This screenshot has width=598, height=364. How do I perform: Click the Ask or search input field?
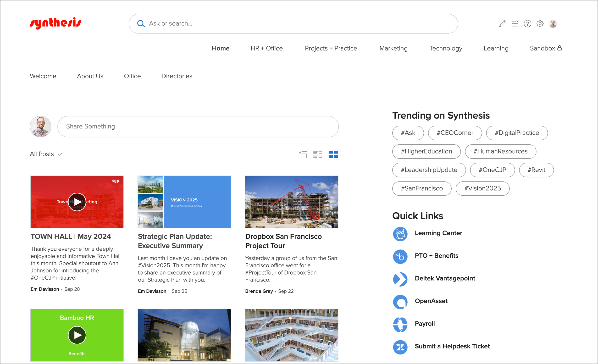tap(293, 23)
